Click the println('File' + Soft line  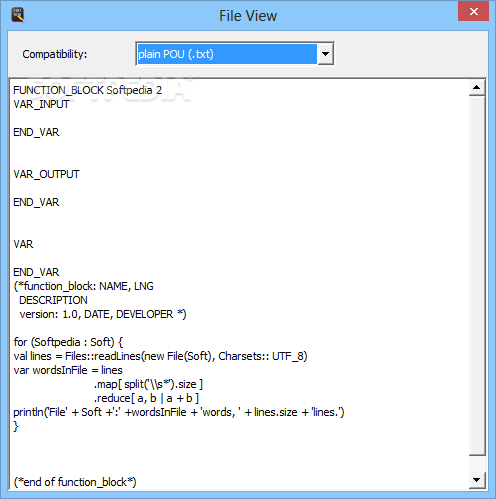(x=179, y=412)
